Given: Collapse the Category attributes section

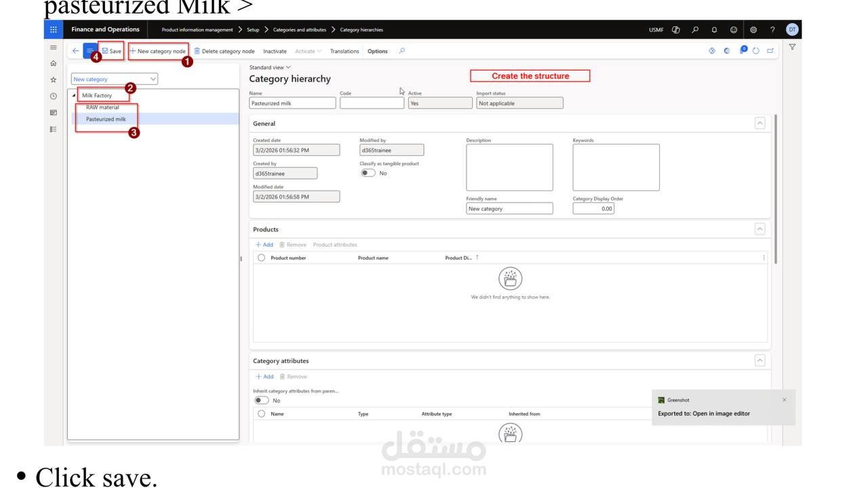Looking at the screenshot, I should [759, 361].
